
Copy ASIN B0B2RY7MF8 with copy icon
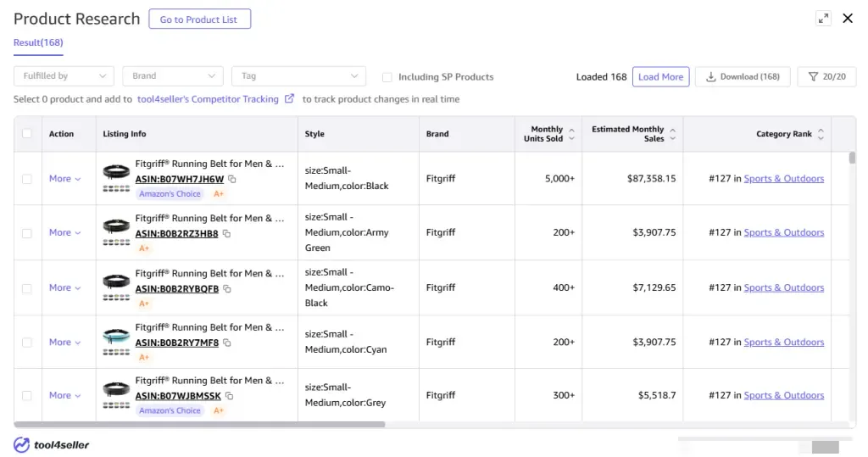click(x=227, y=343)
